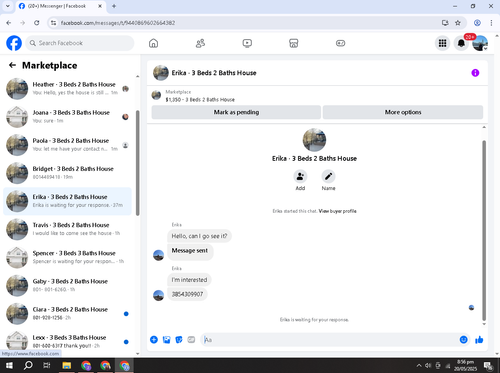Choose a GIF icon in composer
Viewport: 500px width, 373px height.
click(x=191, y=340)
